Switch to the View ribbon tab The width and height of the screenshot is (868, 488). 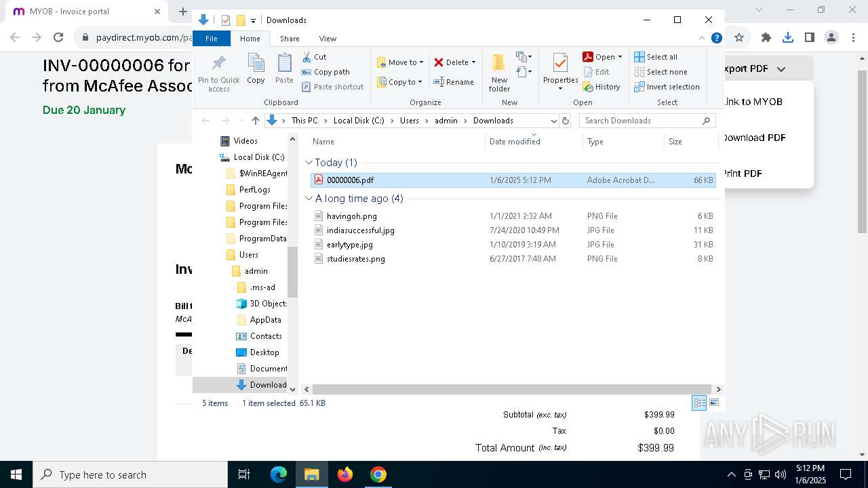click(328, 39)
